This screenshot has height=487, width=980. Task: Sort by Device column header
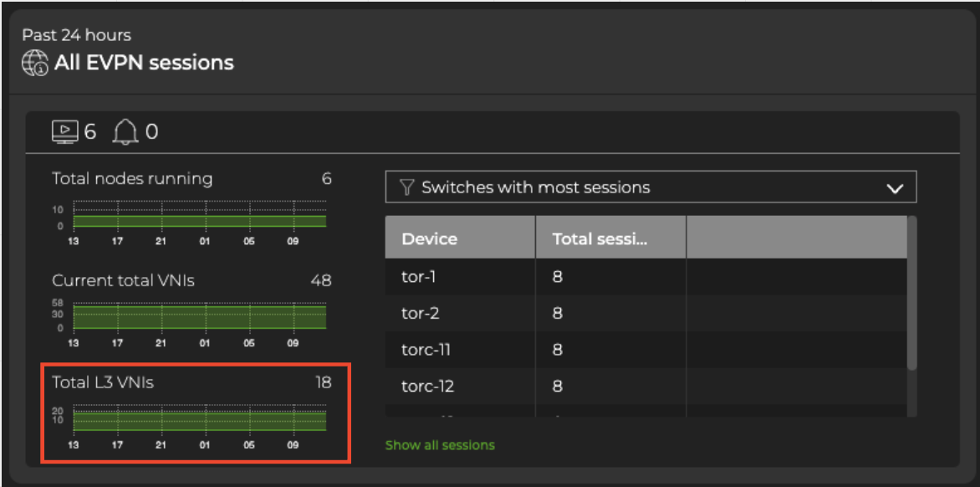(430, 238)
